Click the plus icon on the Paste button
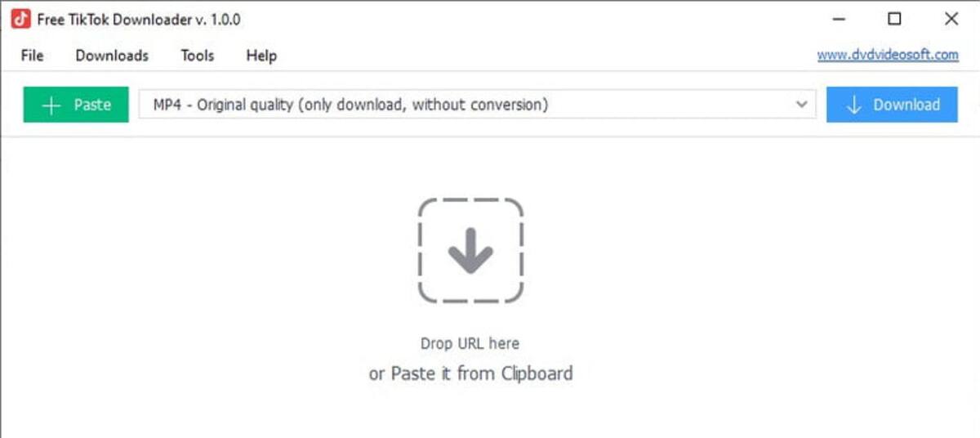This screenshot has width=980, height=438. [x=51, y=105]
